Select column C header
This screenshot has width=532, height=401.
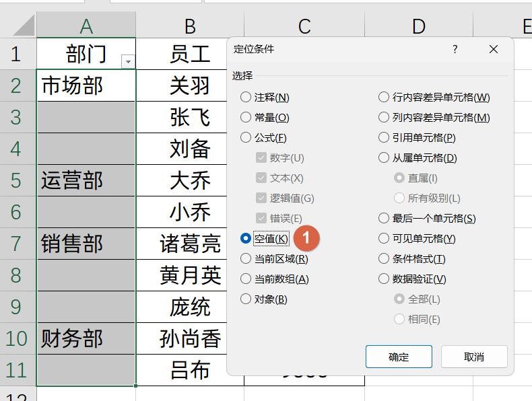[x=304, y=26]
